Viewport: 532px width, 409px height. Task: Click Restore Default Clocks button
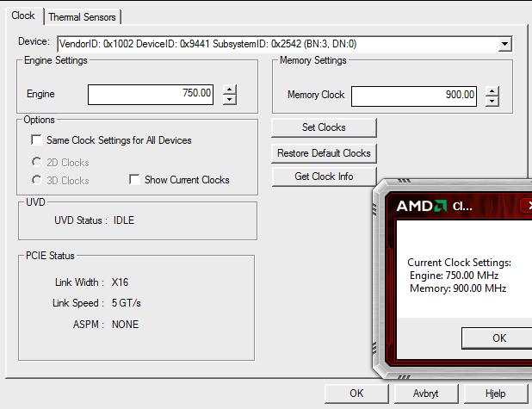[x=324, y=153]
